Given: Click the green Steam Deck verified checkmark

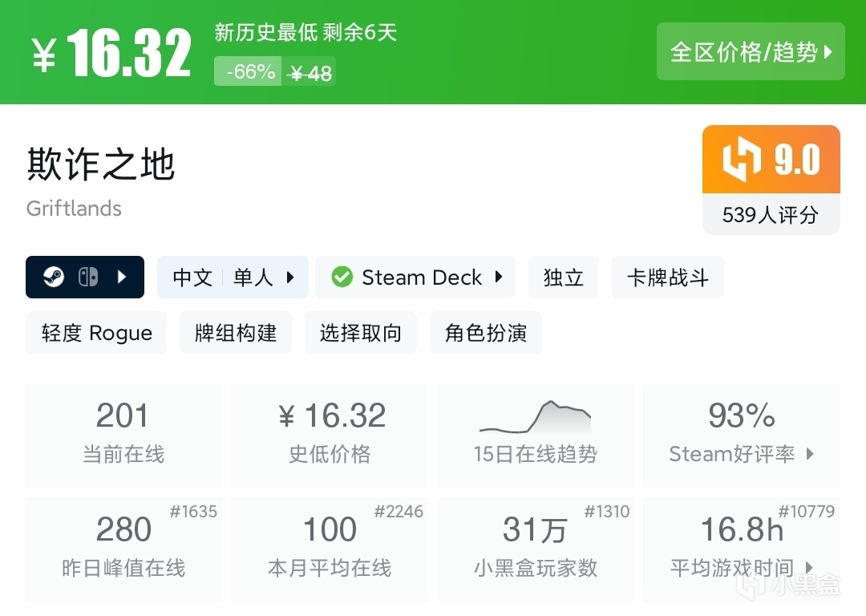Looking at the screenshot, I should (x=342, y=278).
